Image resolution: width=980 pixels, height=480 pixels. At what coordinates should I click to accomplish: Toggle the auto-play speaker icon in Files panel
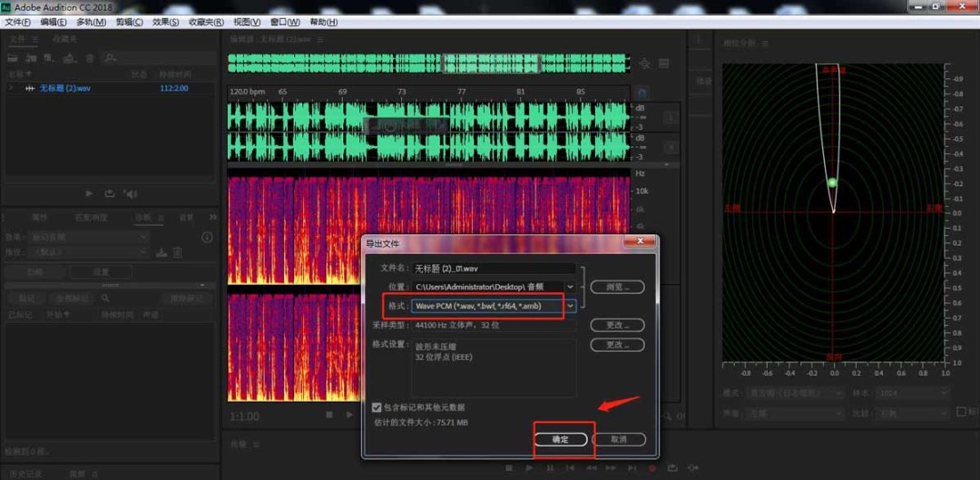tap(131, 193)
